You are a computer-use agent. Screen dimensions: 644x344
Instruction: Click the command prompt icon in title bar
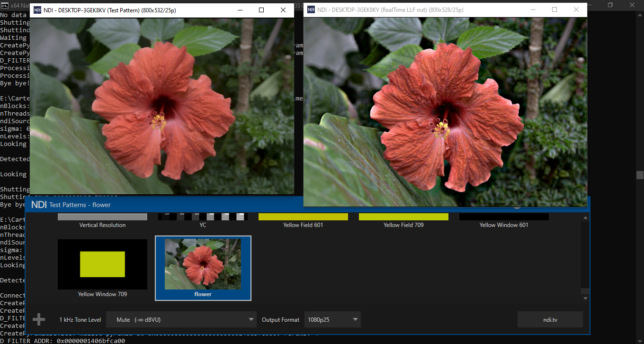(5, 5)
